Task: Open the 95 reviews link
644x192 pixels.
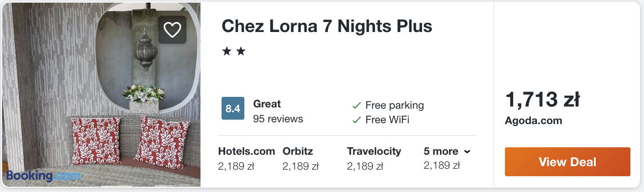Action: [x=278, y=119]
